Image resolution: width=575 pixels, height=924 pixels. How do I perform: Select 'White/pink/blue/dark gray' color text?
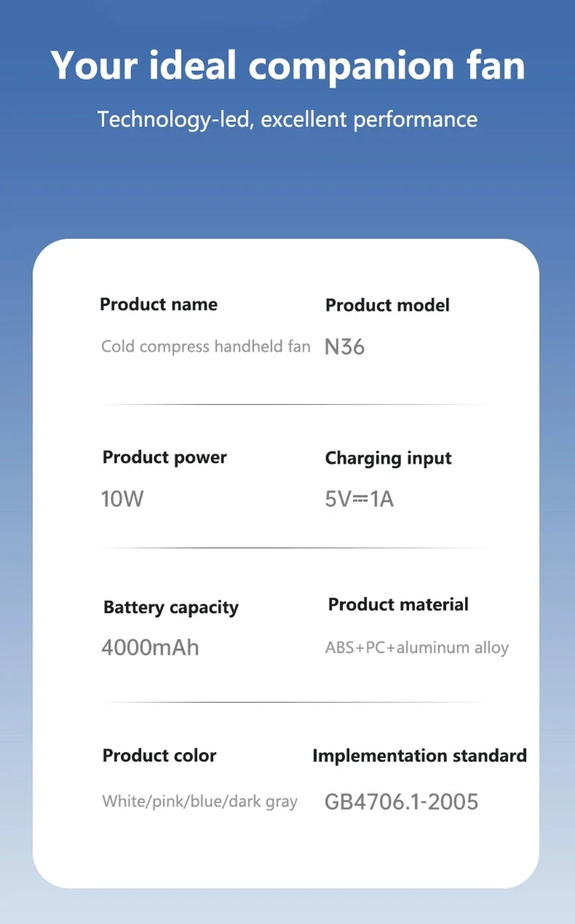tap(200, 801)
